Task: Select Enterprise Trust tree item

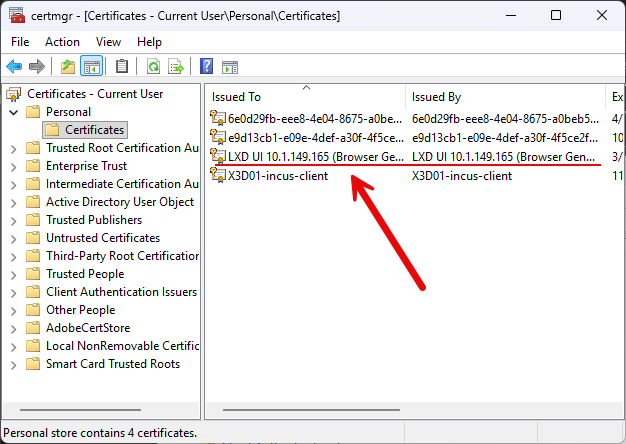Action: point(87,166)
